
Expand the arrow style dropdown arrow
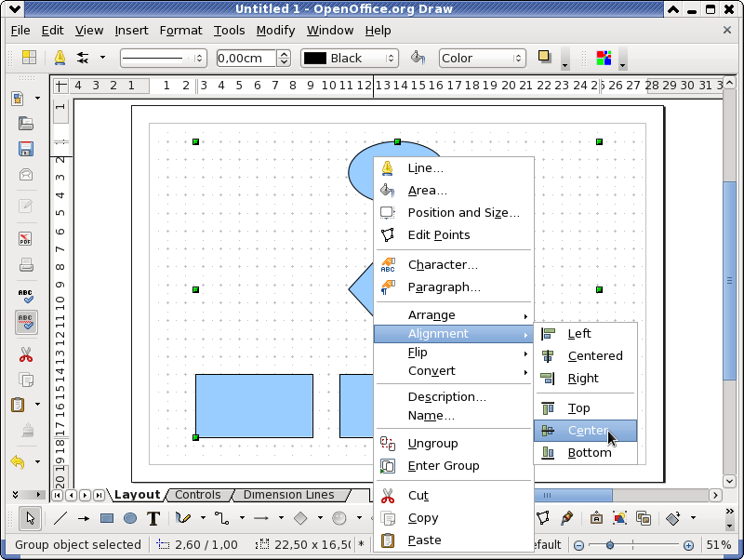coord(102,58)
